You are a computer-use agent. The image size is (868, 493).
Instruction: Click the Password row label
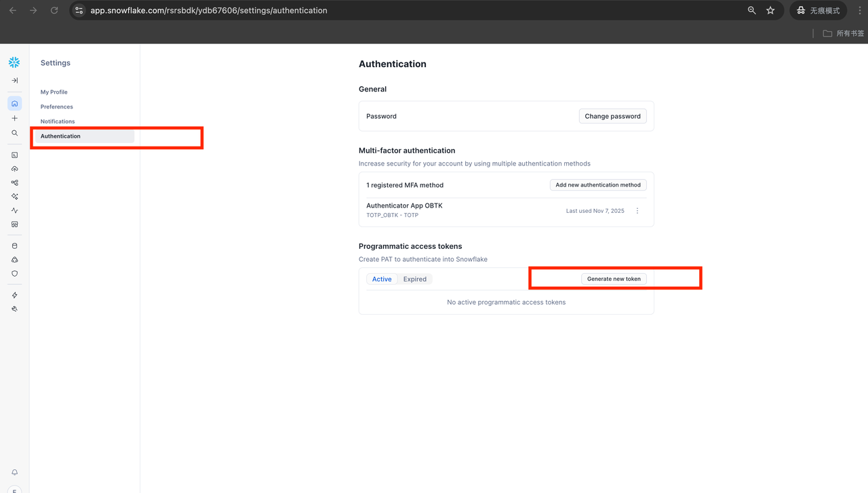381,116
